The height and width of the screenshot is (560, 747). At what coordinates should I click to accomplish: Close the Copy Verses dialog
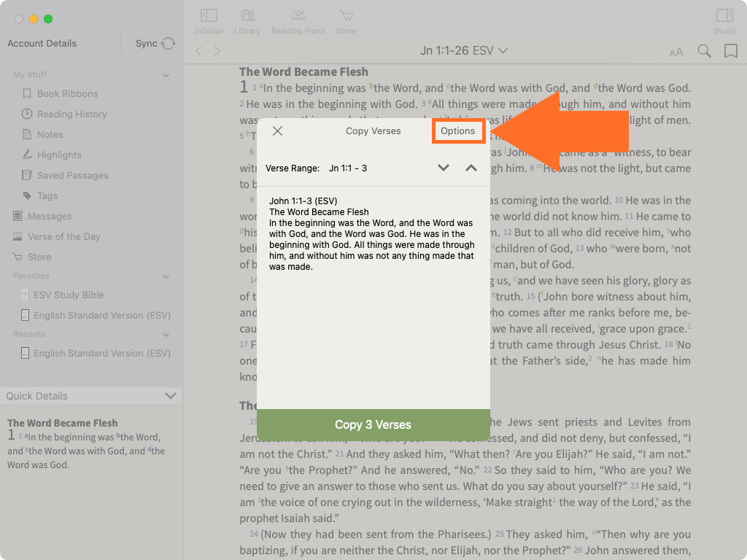point(277,131)
